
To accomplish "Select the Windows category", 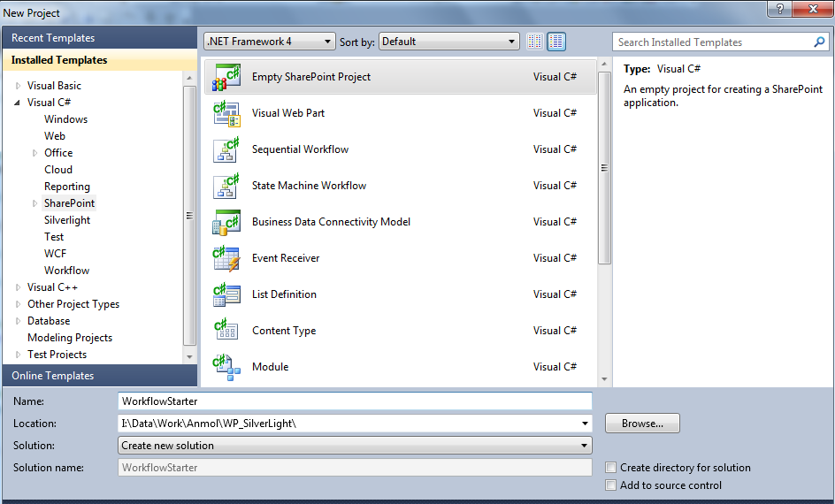I will 66,119.
